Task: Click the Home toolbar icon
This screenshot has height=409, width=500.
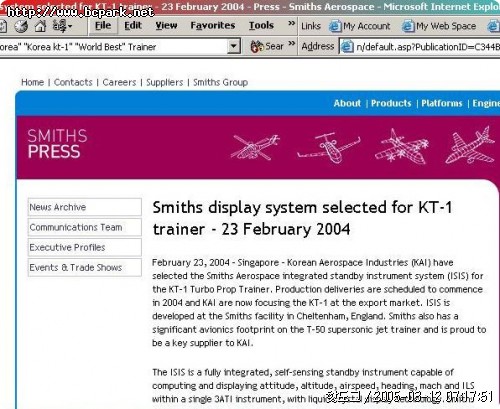Action: point(40,26)
